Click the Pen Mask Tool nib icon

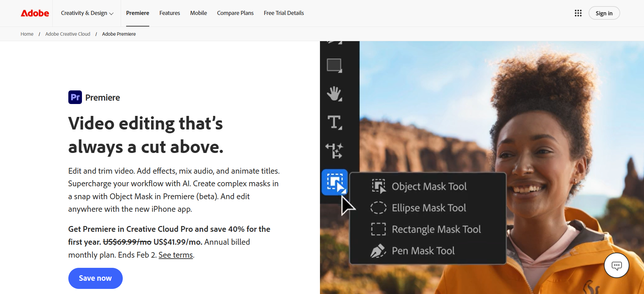[x=378, y=251]
